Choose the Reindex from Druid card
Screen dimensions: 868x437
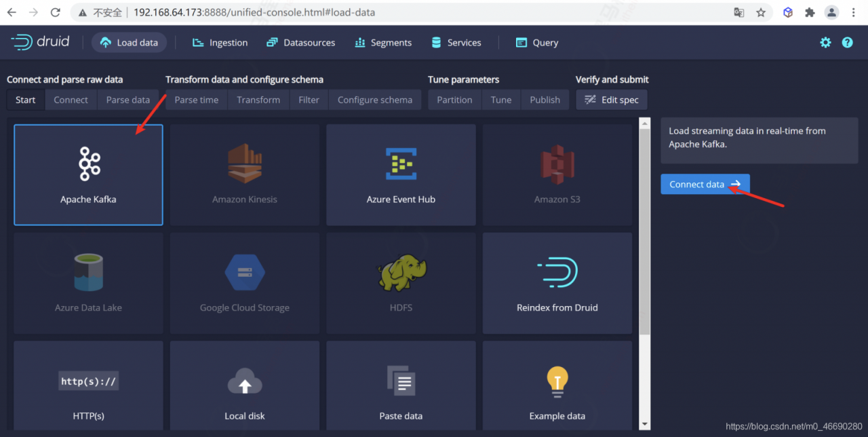pyautogui.click(x=557, y=283)
